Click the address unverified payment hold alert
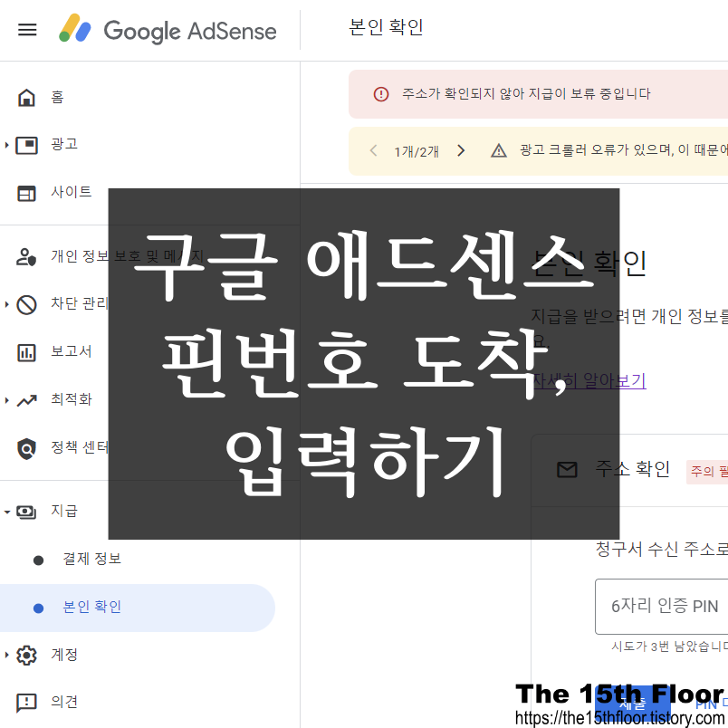Viewport: 728px width, 728px height. [x=538, y=94]
